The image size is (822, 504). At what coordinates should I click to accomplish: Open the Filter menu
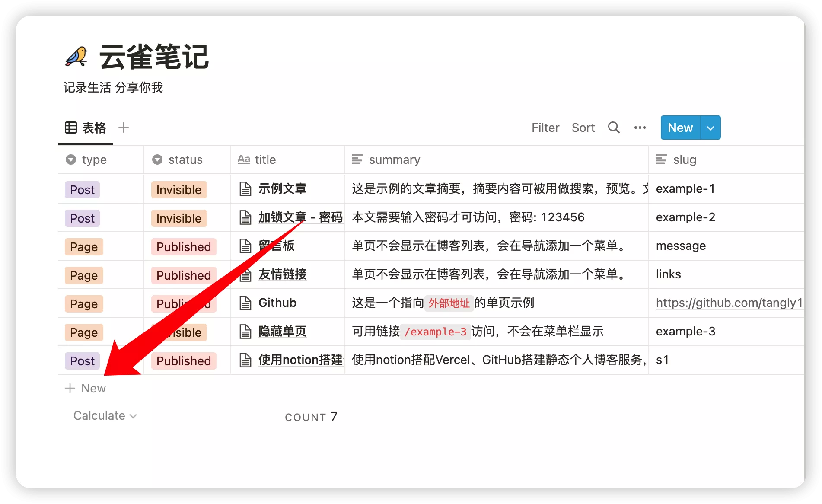click(x=545, y=128)
